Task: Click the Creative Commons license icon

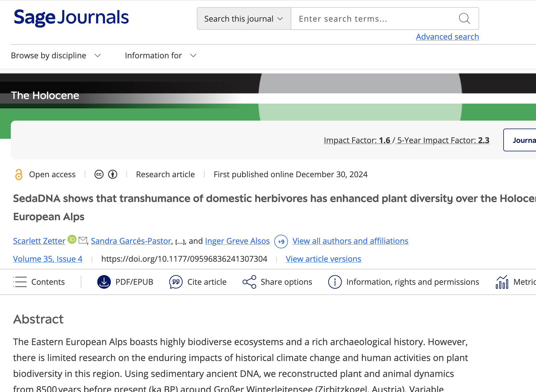Action: coord(99,174)
